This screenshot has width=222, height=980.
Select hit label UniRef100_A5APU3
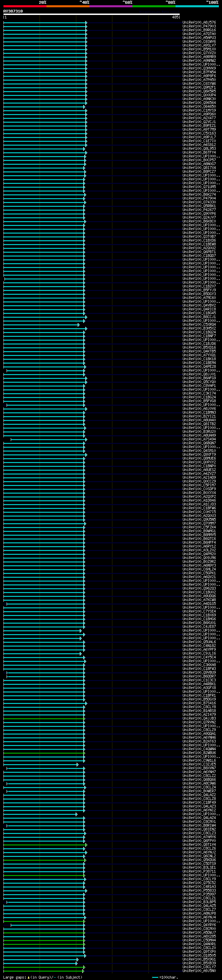(x=199, y=38)
